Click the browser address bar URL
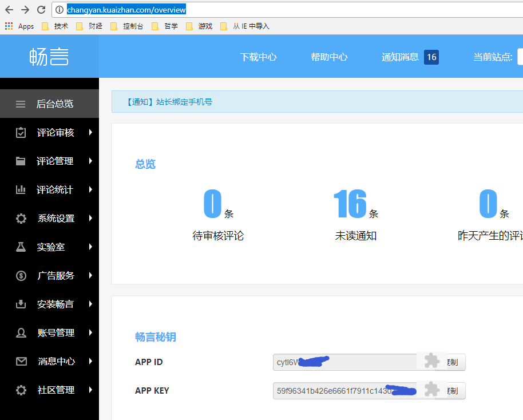This screenshot has height=420, width=523. point(126,10)
